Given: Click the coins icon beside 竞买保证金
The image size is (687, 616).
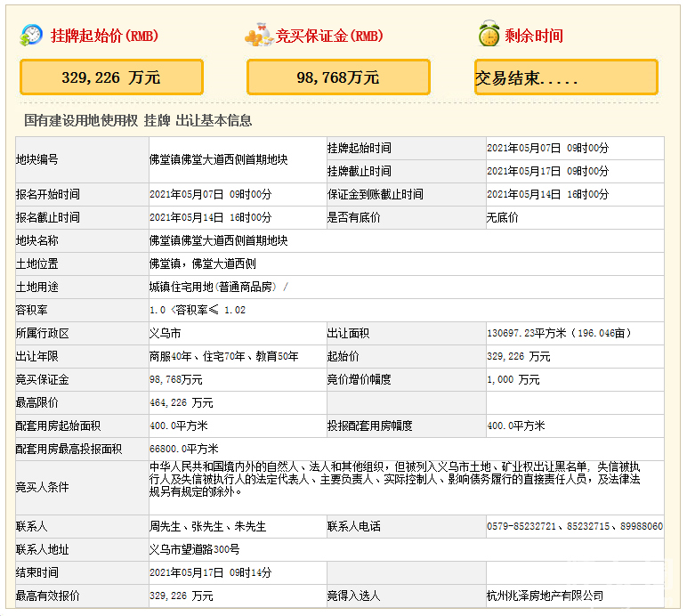Looking at the screenshot, I should (258, 36).
